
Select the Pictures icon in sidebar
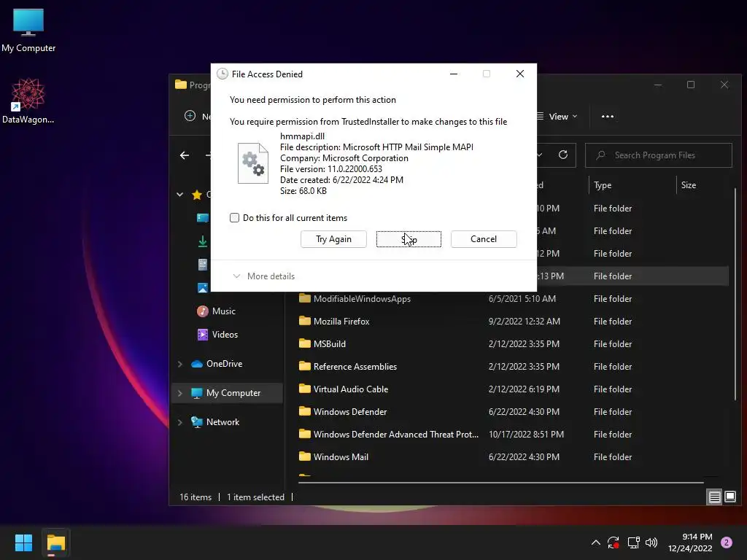[203, 287]
